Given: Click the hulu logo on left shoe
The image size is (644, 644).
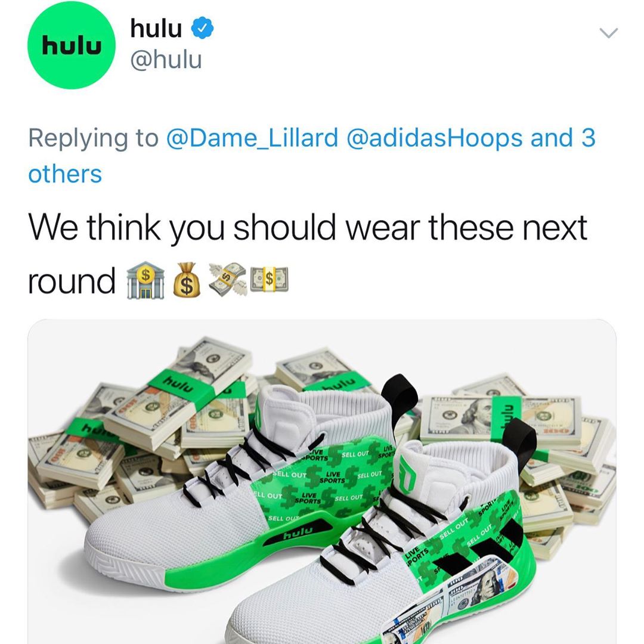Looking at the screenshot, I should point(298,533).
